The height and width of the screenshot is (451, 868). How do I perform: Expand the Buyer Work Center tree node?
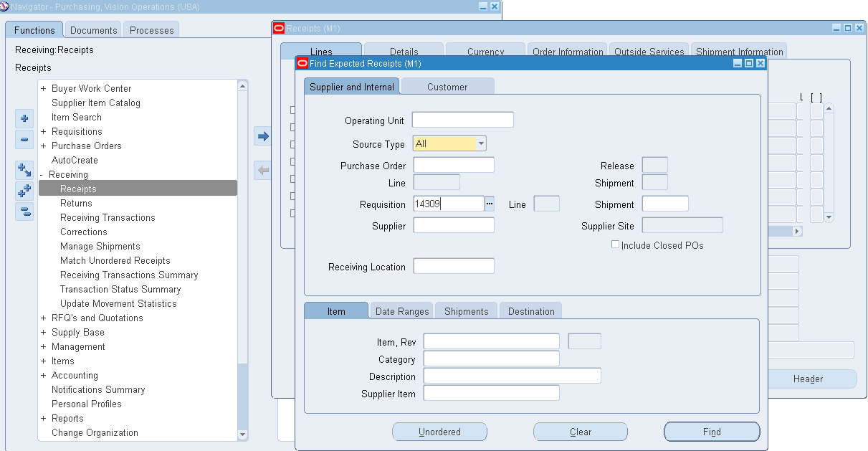(x=44, y=88)
